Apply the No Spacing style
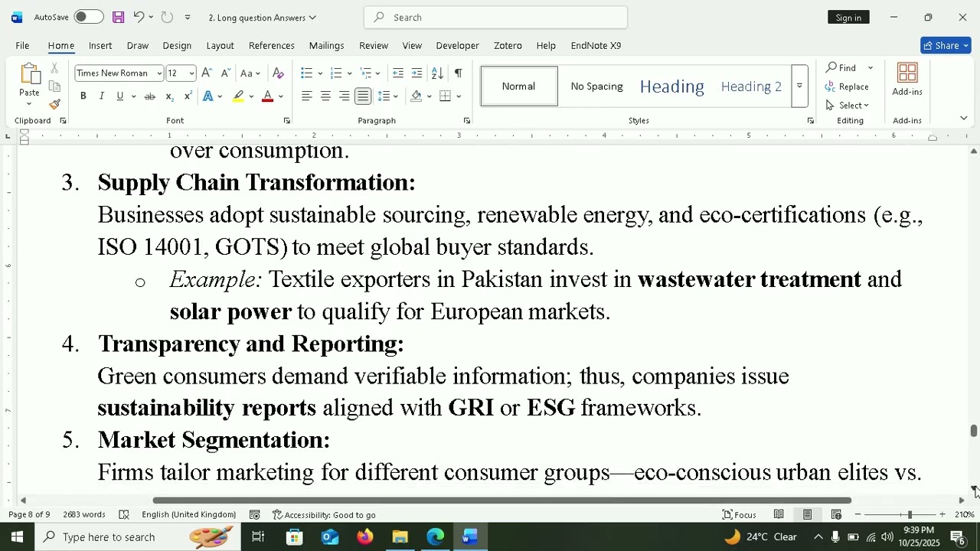Screen dimensions: 980x551 [x=596, y=86]
